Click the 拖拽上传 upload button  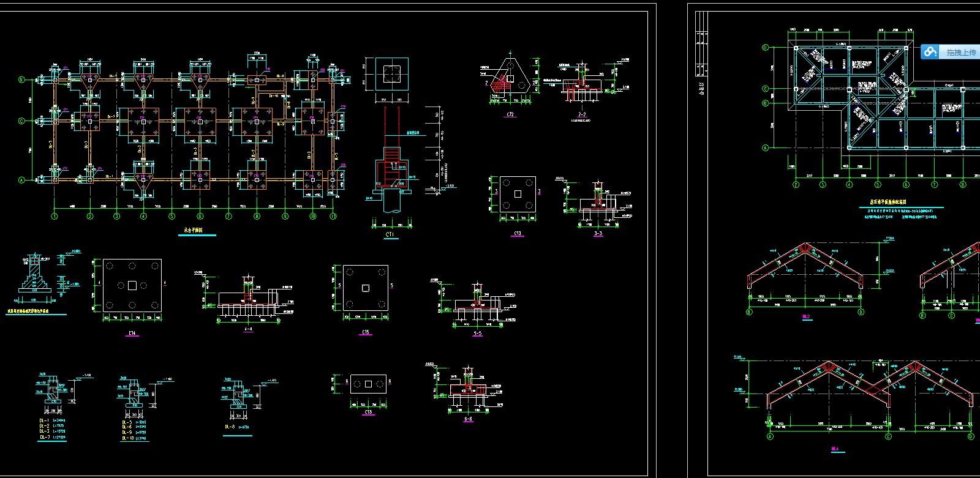(951, 52)
